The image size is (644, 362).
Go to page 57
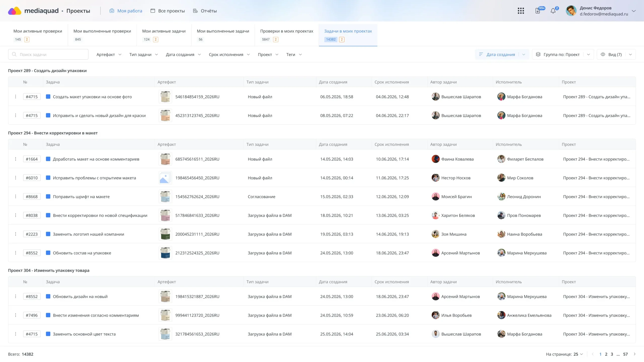click(x=625, y=354)
